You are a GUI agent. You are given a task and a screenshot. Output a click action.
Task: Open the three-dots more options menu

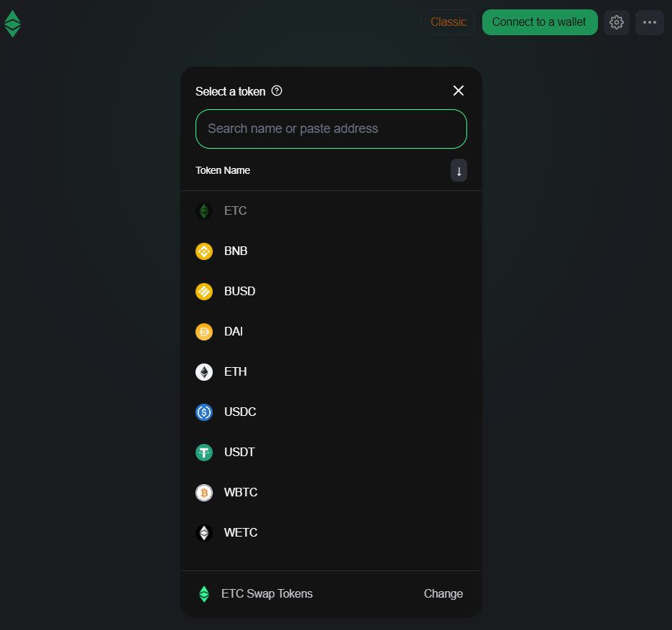(649, 22)
